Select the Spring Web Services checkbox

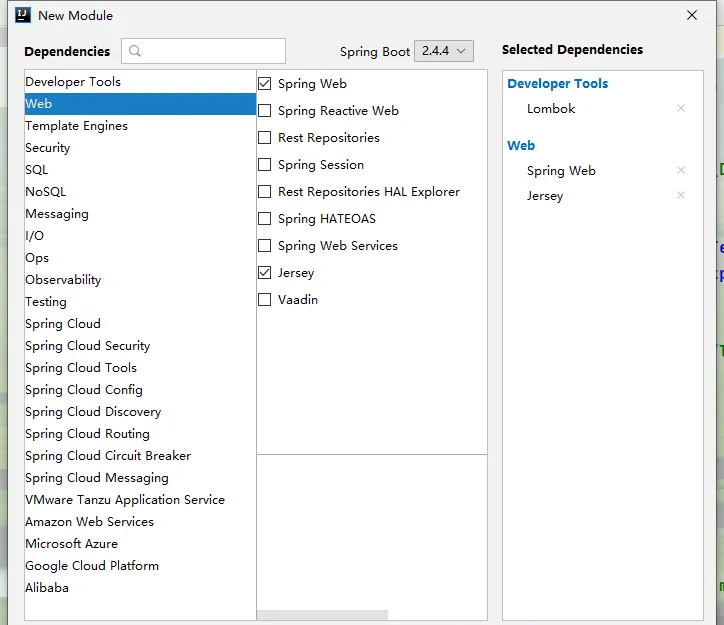[x=265, y=246]
